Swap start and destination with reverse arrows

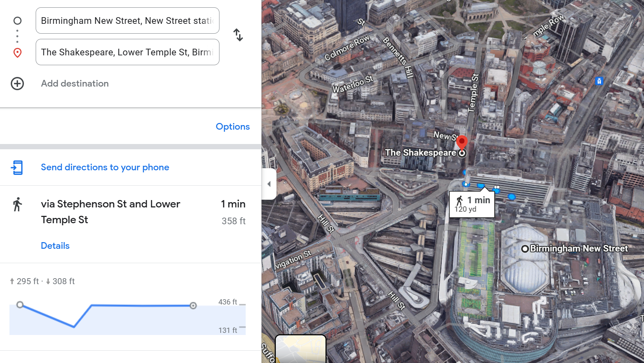[x=238, y=35]
